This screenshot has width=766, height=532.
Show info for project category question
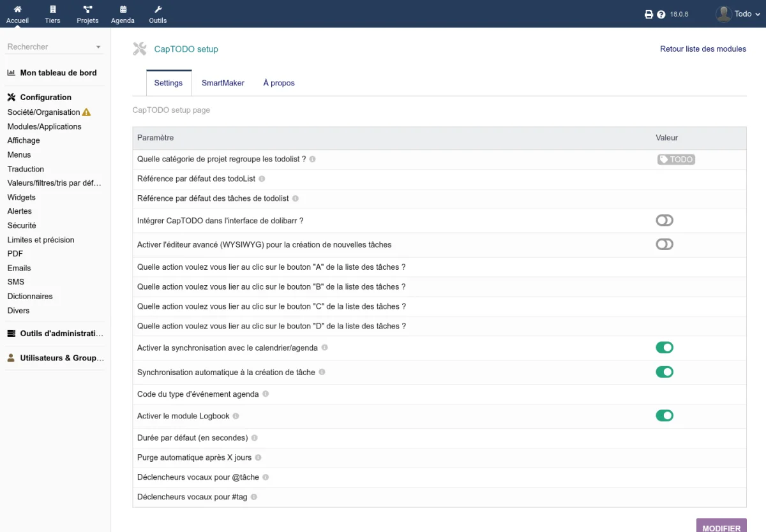[313, 159]
